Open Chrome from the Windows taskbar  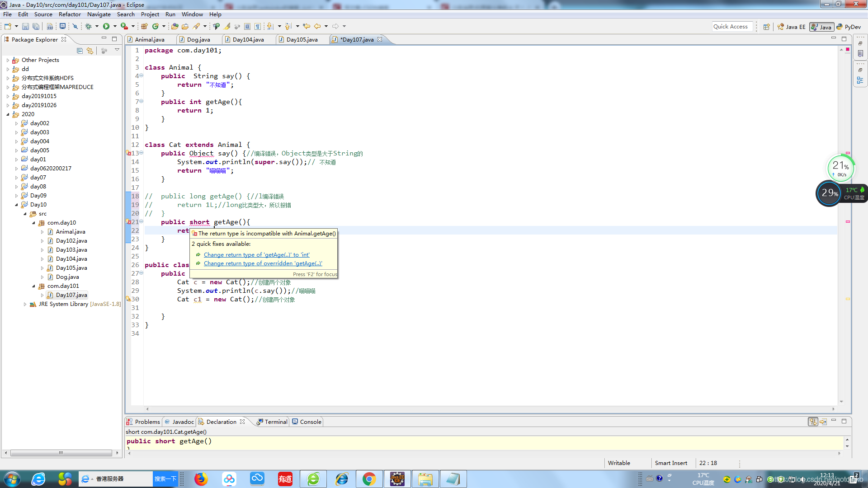(369, 479)
